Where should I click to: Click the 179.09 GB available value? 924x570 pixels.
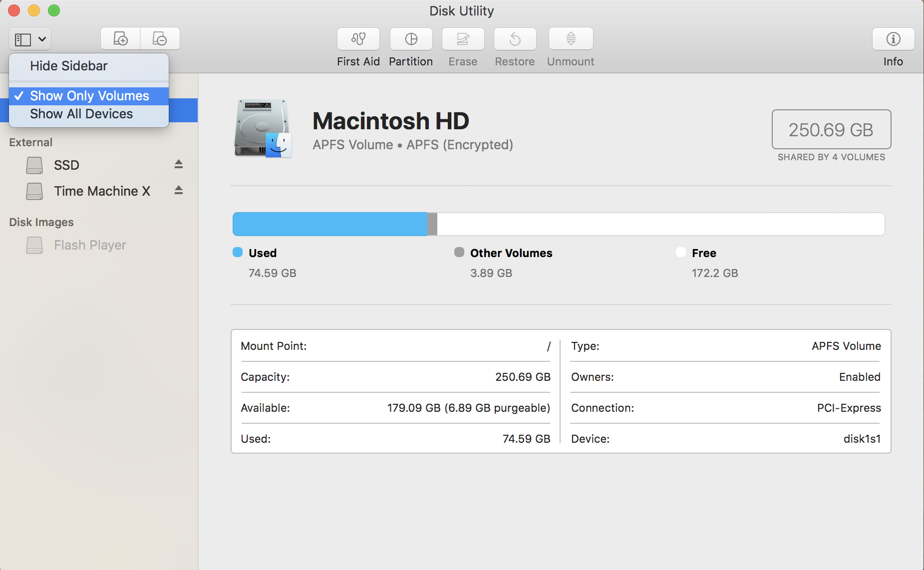coord(469,408)
